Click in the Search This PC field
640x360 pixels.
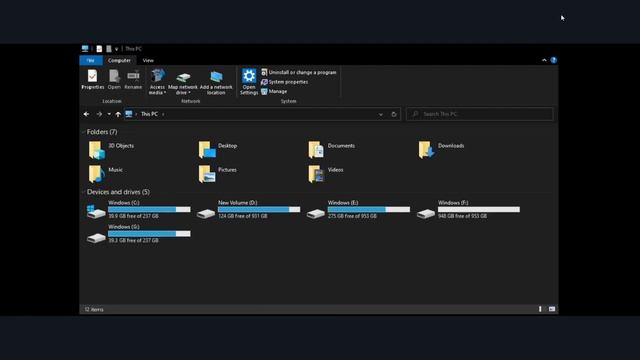(x=480, y=114)
